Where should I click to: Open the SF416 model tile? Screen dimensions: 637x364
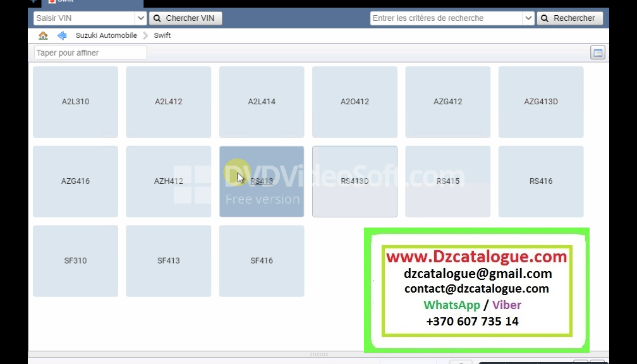pos(262,261)
